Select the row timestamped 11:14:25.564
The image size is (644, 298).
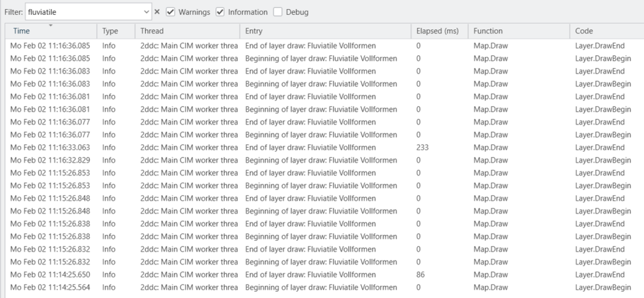click(324, 287)
